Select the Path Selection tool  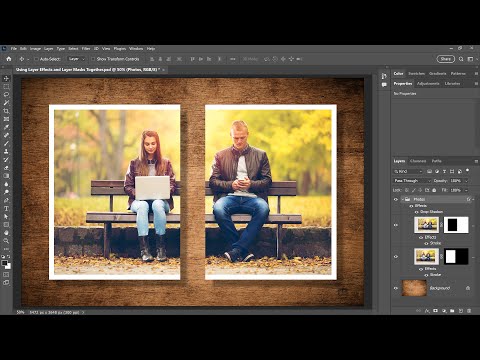point(6,216)
